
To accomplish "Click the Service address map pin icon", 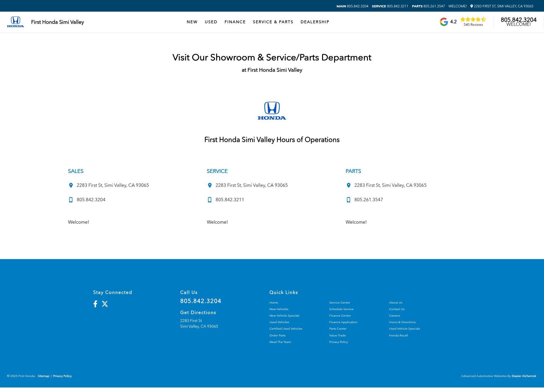I will (210, 185).
